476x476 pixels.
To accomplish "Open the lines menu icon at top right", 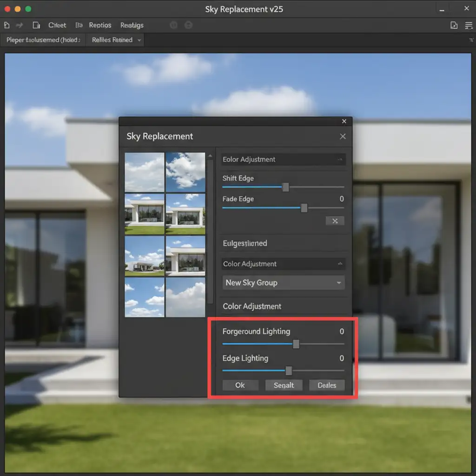I will 468,25.
